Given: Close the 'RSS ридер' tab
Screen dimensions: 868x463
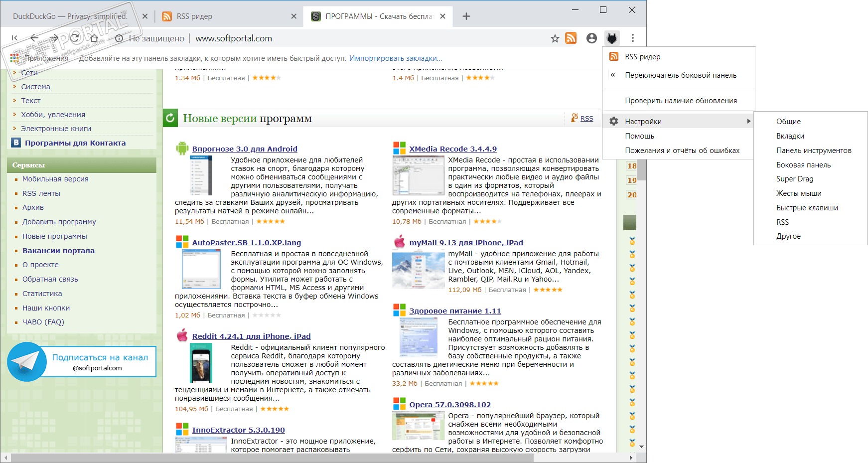Looking at the screenshot, I should click(294, 16).
